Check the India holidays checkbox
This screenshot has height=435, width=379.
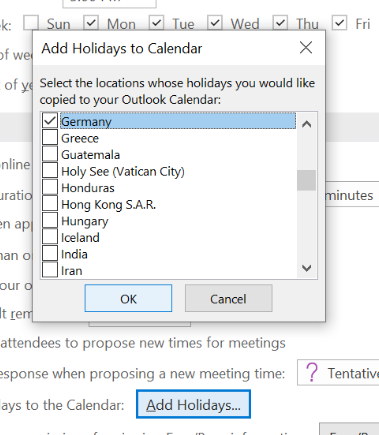(x=50, y=254)
